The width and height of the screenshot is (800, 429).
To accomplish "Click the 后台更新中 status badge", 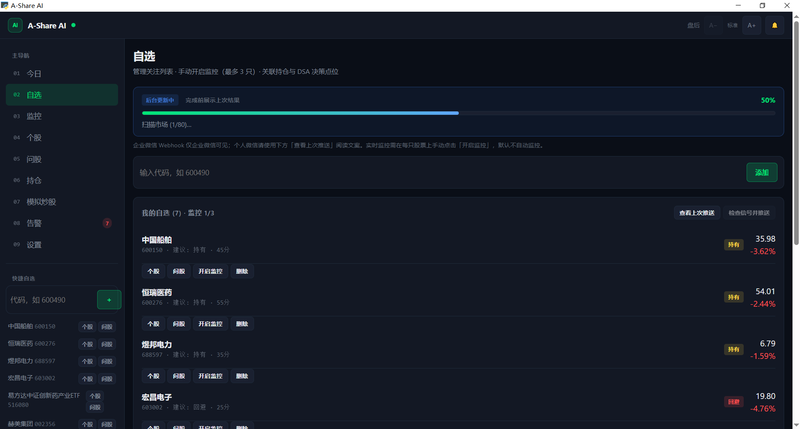I will tap(160, 100).
